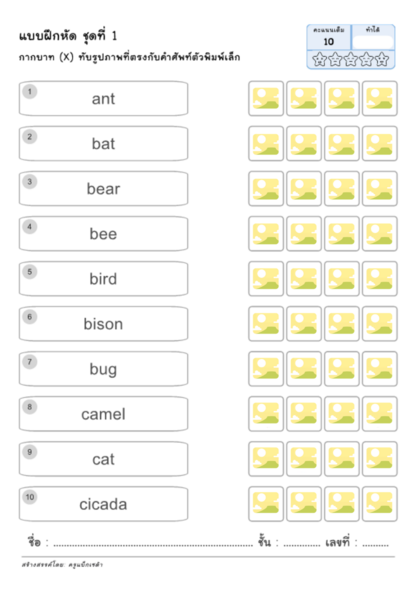Screen dimensions: 420x594
Task: Click first image placeholder in bird row
Action: (x=266, y=279)
